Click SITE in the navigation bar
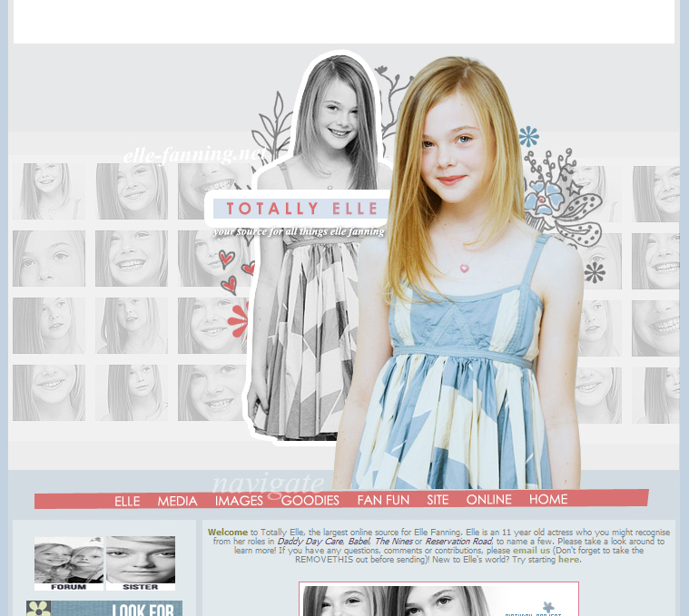 click(438, 499)
